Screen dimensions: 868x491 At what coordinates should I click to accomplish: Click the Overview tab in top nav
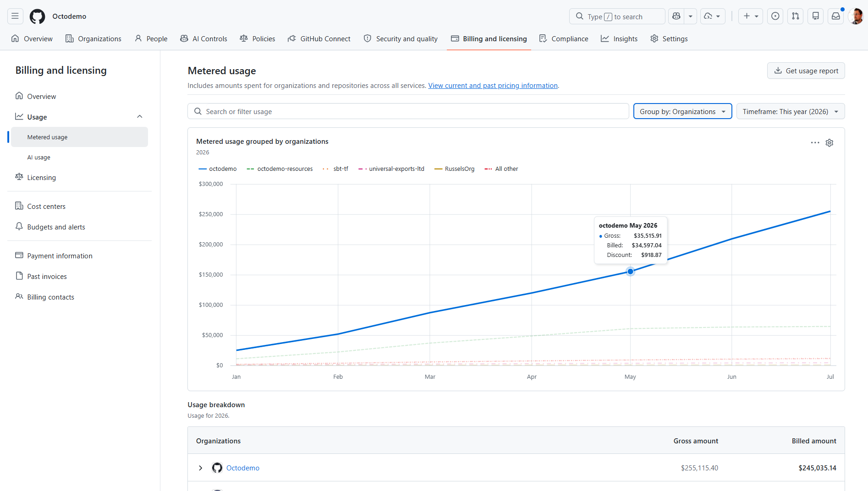(x=32, y=38)
